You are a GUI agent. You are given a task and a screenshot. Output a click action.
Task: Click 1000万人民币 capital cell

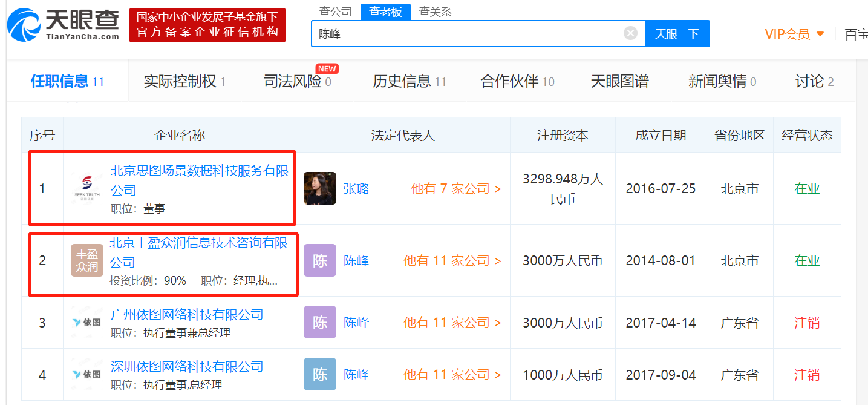point(563,375)
